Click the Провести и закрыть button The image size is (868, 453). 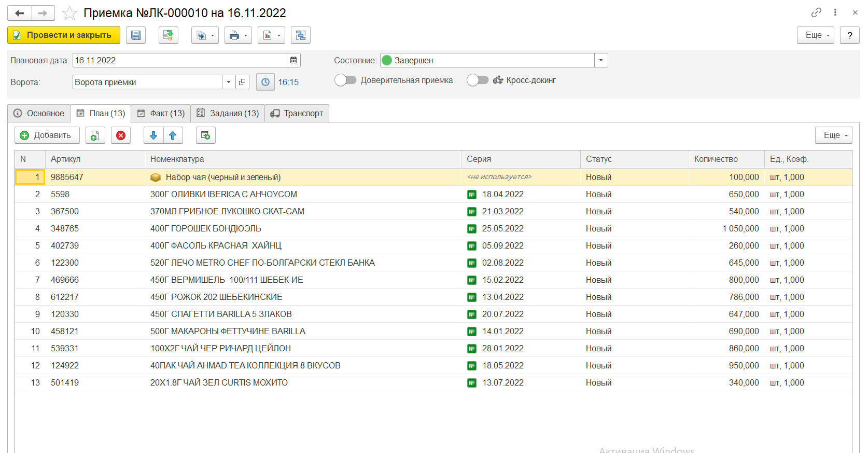point(64,35)
